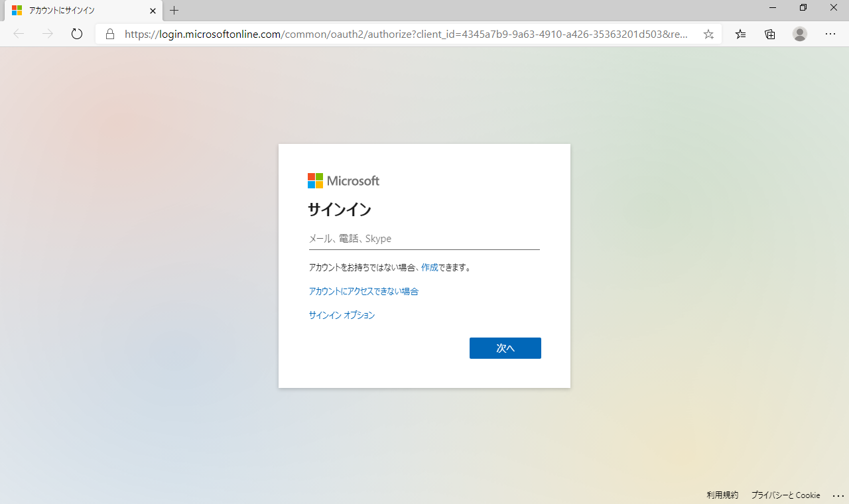Close the browser window
Screen dimensions: 849x504
[834, 7]
